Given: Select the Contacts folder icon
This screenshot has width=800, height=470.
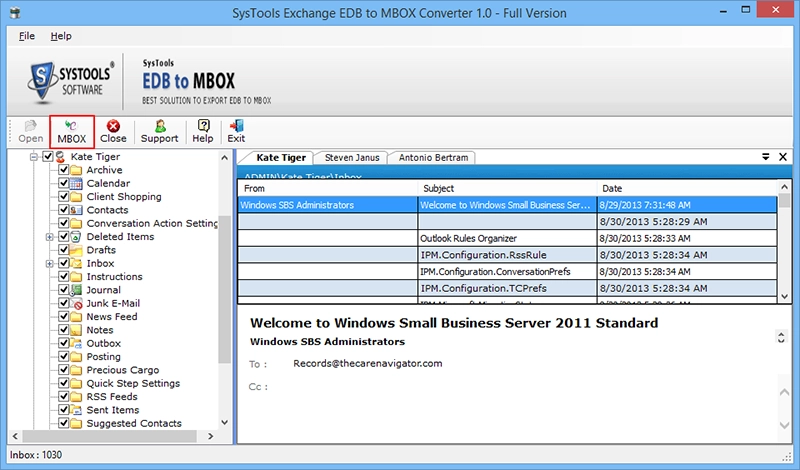Looking at the screenshot, I should [x=76, y=210].
